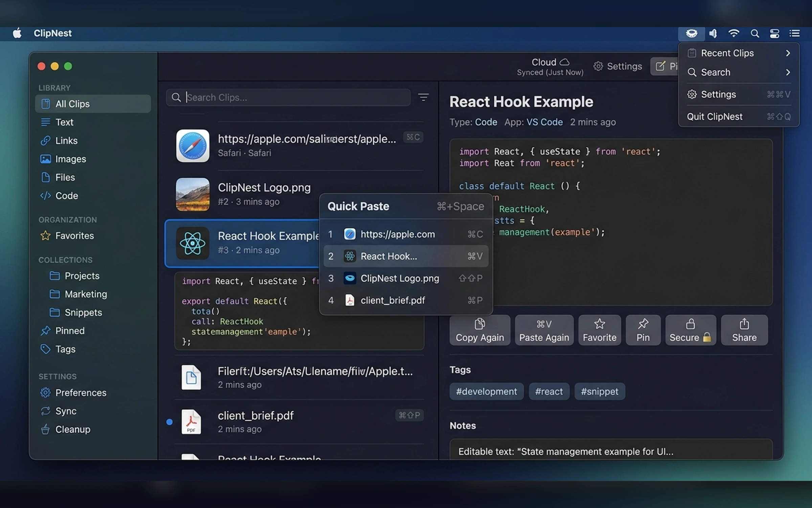Open Pinned clips in the sidebar

coord(93,331)
